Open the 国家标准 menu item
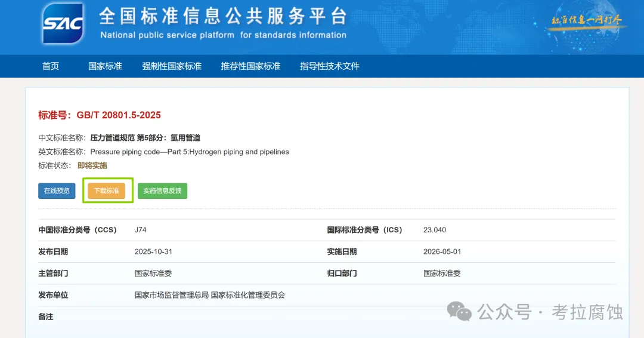The width and height of the screenshot is (644, 338). [x=105, y=66]
